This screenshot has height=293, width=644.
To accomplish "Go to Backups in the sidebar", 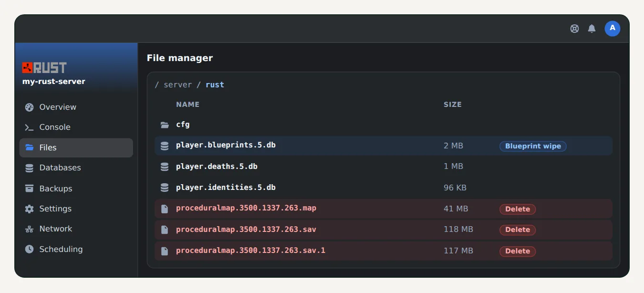I will tap(76, 188).
